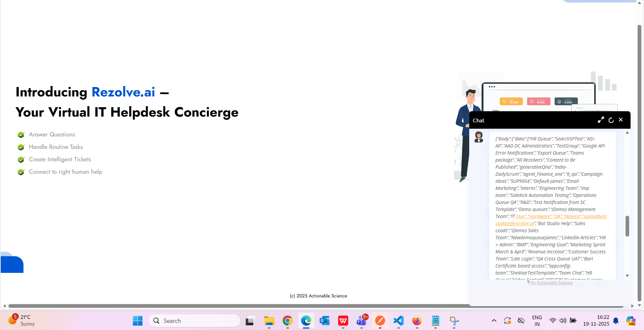Open the Rezolve.ai link in heading
This screenshot has height=330, width=644.
point(123,92)
